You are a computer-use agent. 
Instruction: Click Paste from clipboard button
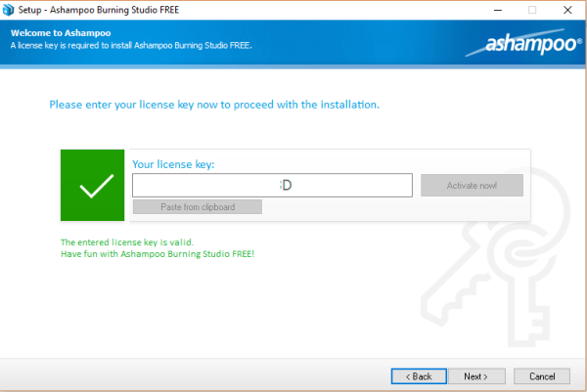198,207
